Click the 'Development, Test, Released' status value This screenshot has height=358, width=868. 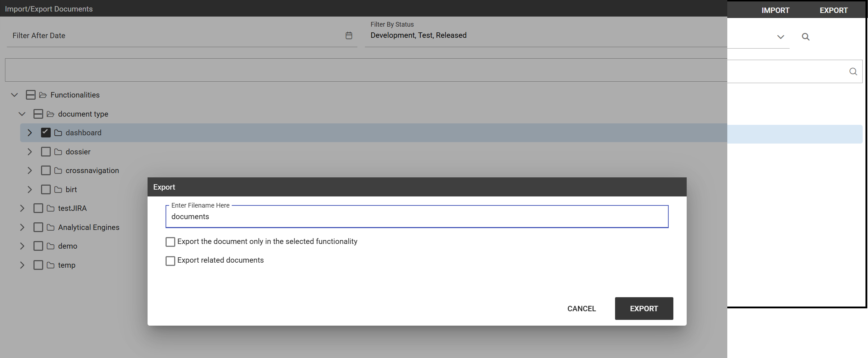[419, 35]
